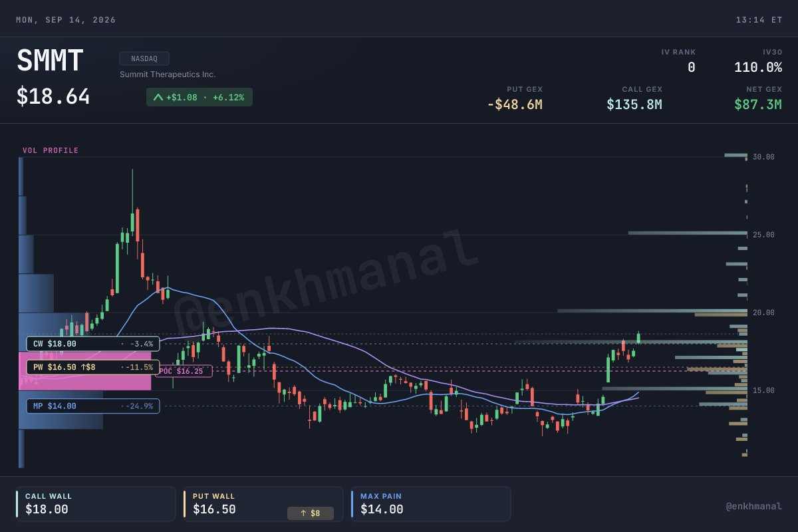798x532 pixels.
Task: Click the $18.64 current price
Action: coord(53,97)
